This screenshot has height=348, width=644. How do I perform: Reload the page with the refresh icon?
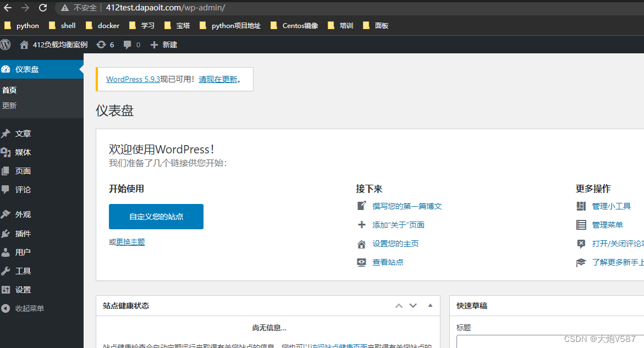(43, 7)
